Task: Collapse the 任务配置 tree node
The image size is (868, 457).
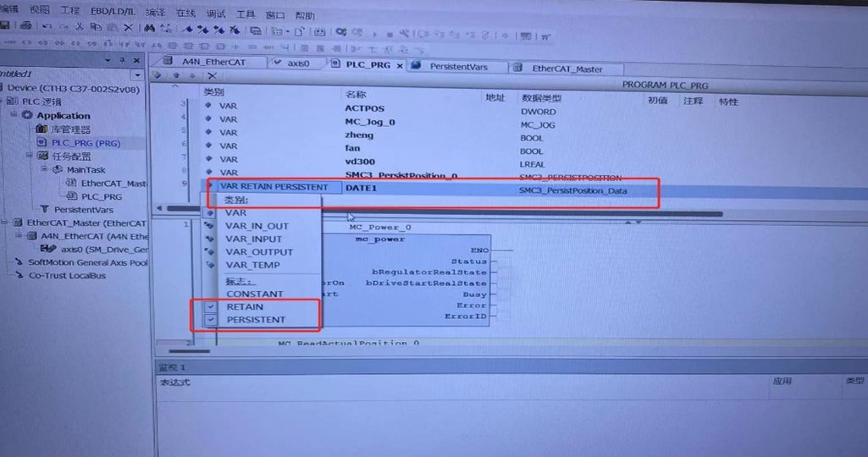Action: click(x=30, y=156)
